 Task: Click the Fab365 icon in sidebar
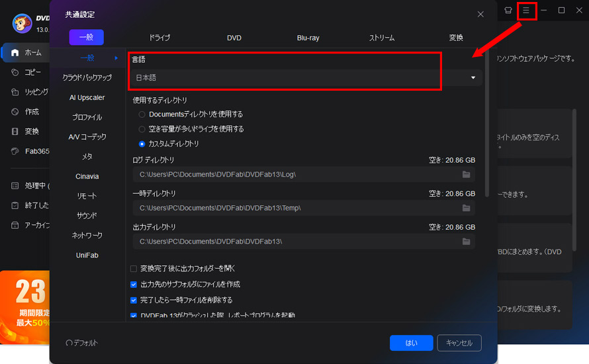tap(15, 151)
